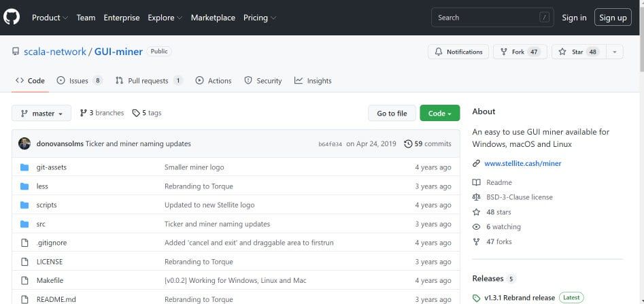Click the LICENSE file icon
644x304 pixels.
click(24, 262)
